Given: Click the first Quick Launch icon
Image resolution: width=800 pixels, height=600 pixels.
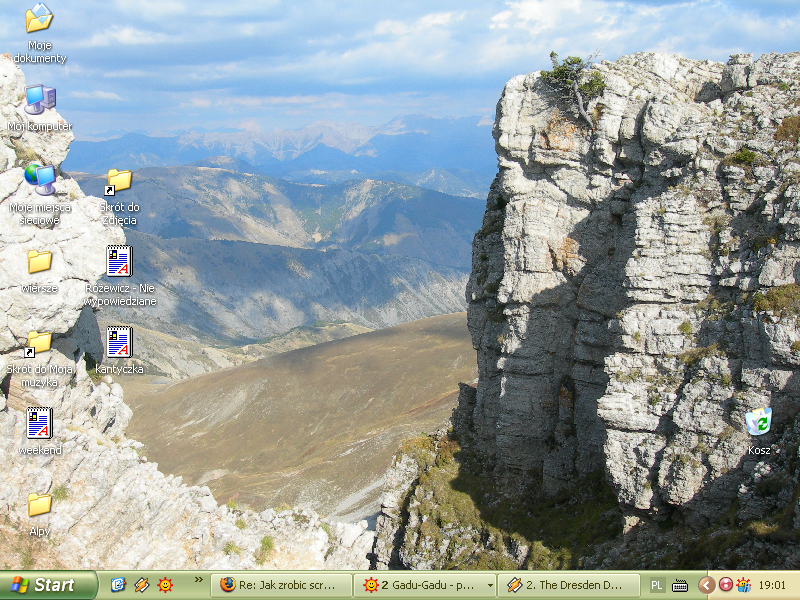Looking at the screenshot, I should (118, 585).
